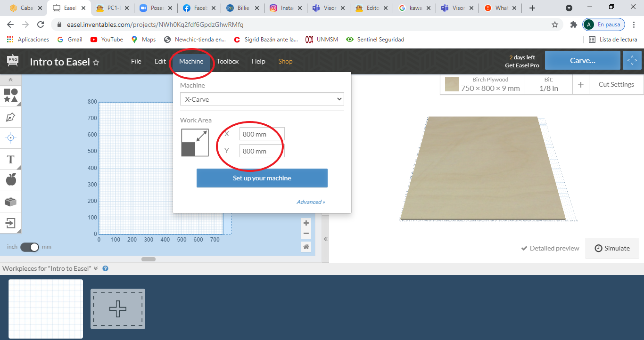644x340 pixels.
Task: Open the Chrome profile En pausa button
Action: tap(604, 24)
